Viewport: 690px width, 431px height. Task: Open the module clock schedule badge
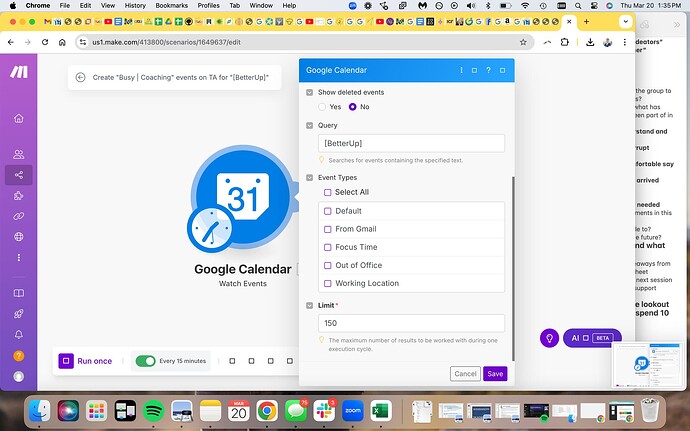click(x=210, y=228)
